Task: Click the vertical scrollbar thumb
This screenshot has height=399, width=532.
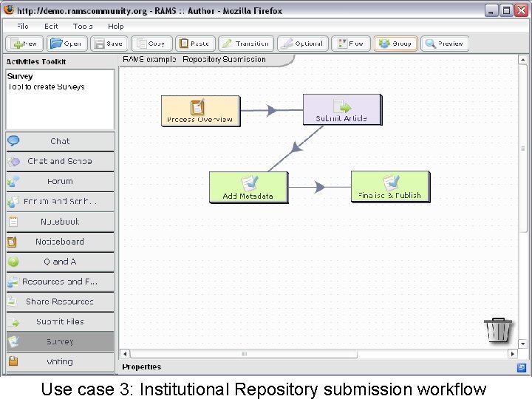Action: (523, 149)
